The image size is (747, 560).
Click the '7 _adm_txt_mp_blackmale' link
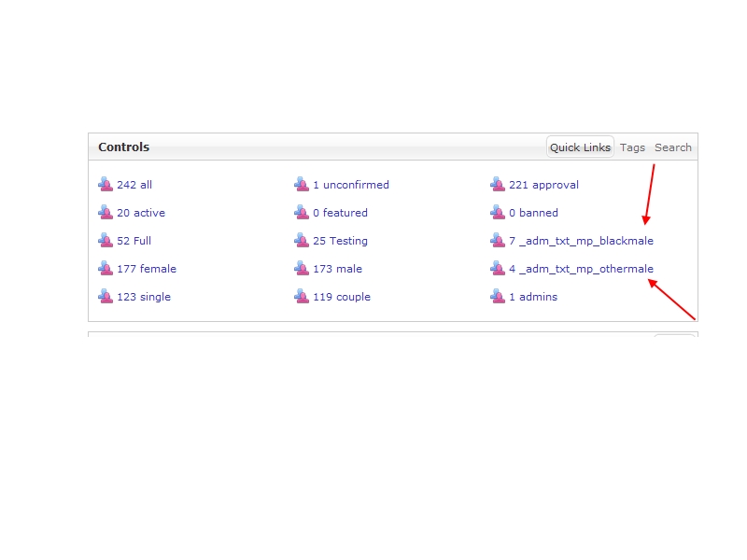point(581,241)
